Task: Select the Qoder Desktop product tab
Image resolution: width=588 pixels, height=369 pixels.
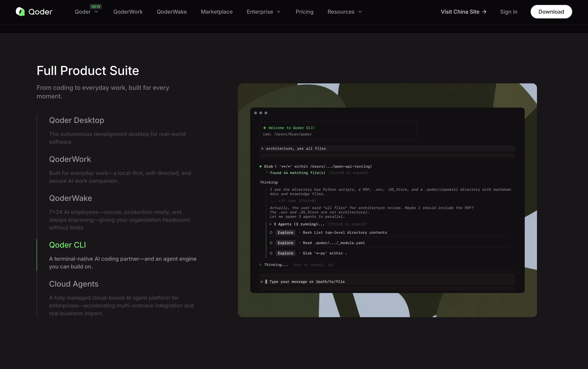Action: point(77,120)
